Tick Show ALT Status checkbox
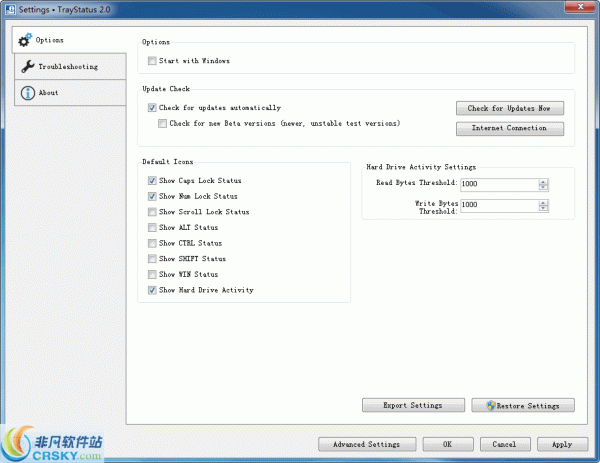The height and width of the screenshot is (463, 600). point(152,228)
